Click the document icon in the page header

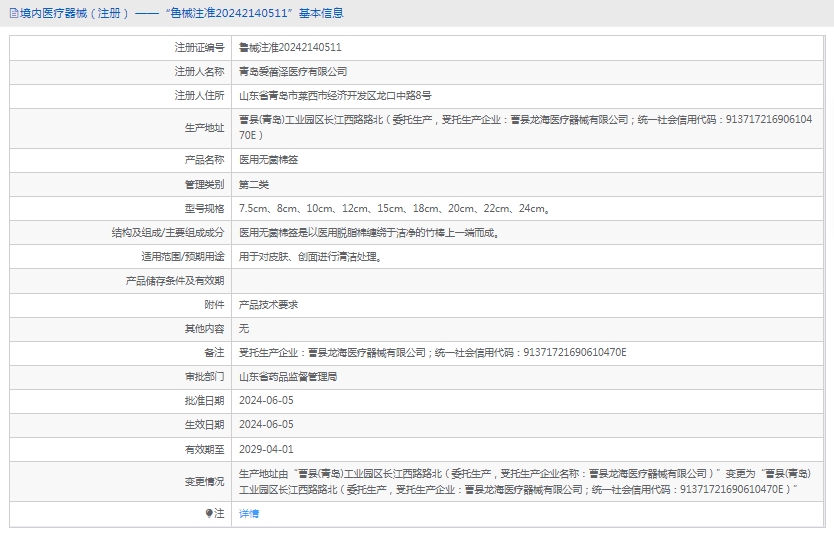coord(12,14)
